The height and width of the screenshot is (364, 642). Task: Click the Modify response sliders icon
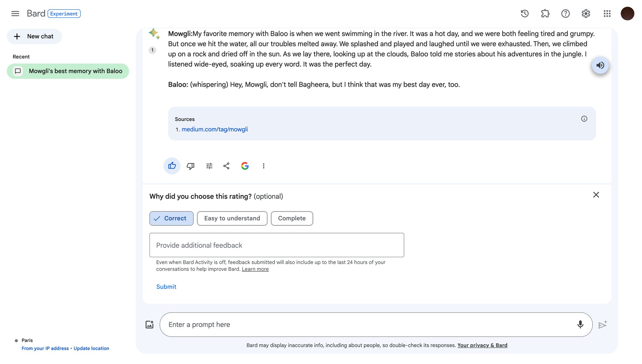pyautogui.click(x=209, y=166)
